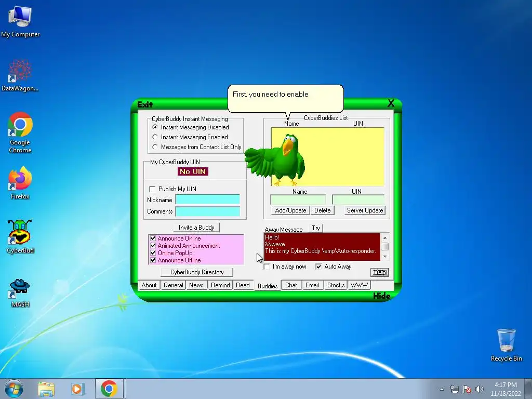This screenshot has height=399, width=532.
Task: Launch Google Chrome from the desktop
Action: coord(20,132)
